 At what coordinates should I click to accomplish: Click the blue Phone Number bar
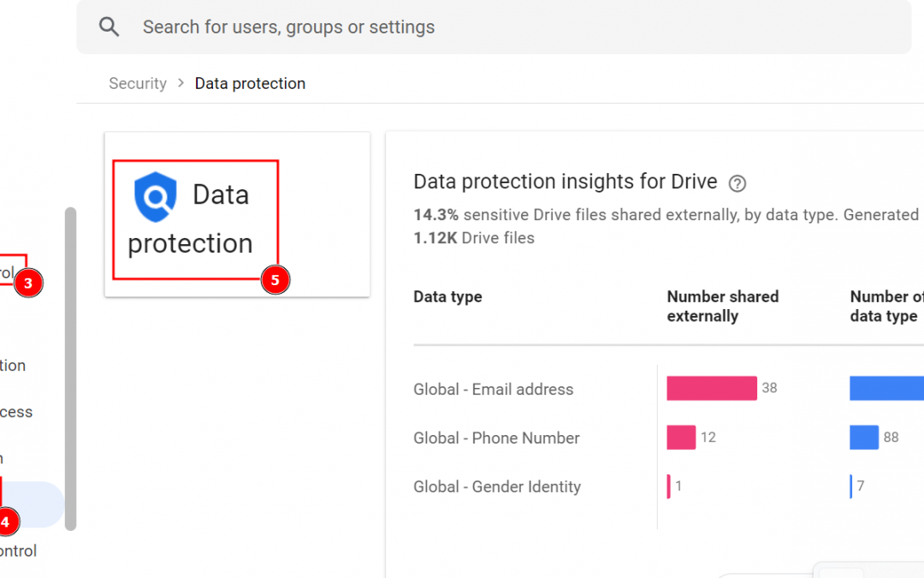tap(864, 438)
